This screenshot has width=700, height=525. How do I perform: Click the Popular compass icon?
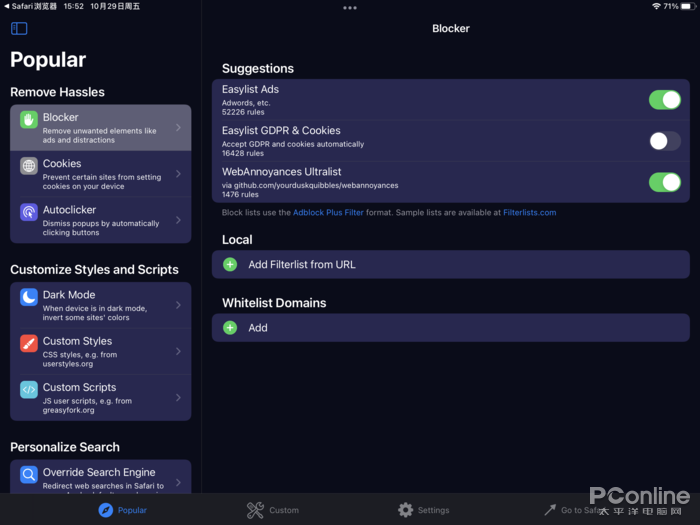(106, 510)
